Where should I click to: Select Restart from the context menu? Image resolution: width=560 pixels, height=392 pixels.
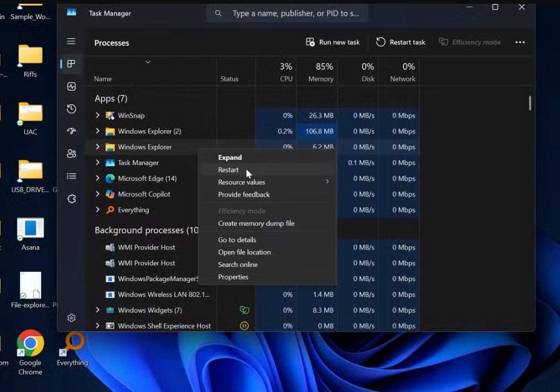[x=228, y=169]
